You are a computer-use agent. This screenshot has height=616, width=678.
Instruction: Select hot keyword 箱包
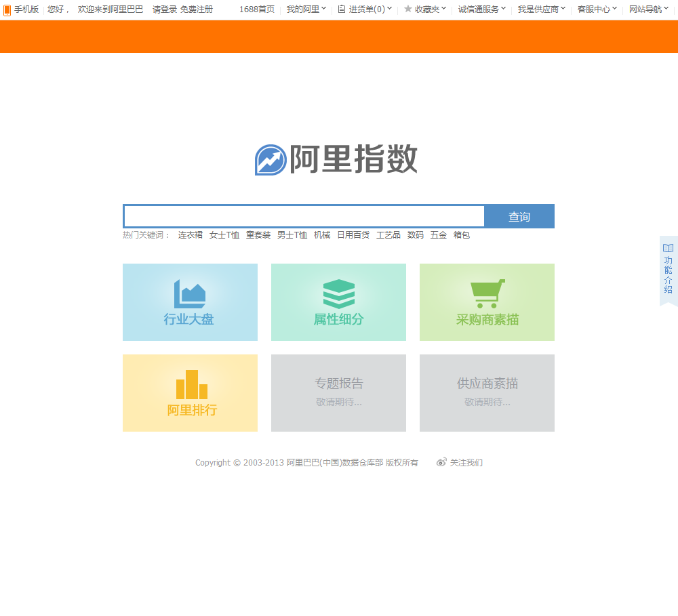coord(461,234)
